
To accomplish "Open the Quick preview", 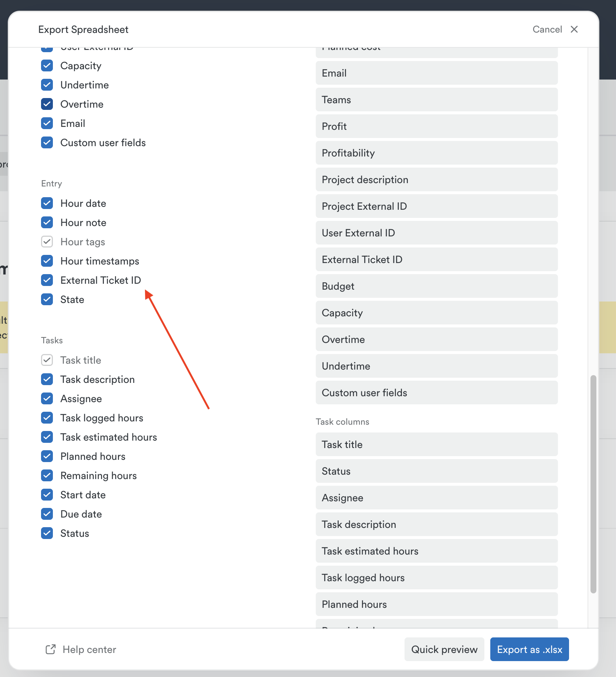I will tap(444, 649).
